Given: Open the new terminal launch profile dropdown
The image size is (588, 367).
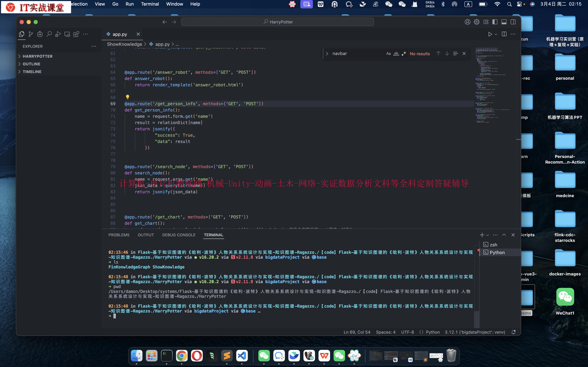Looking at the screenshot, I should (x=487, y=235).
